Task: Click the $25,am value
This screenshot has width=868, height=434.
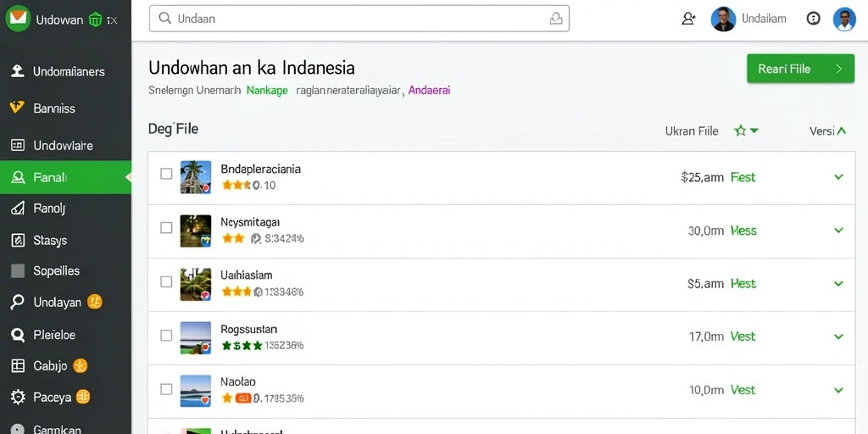Action: [703, 177]
